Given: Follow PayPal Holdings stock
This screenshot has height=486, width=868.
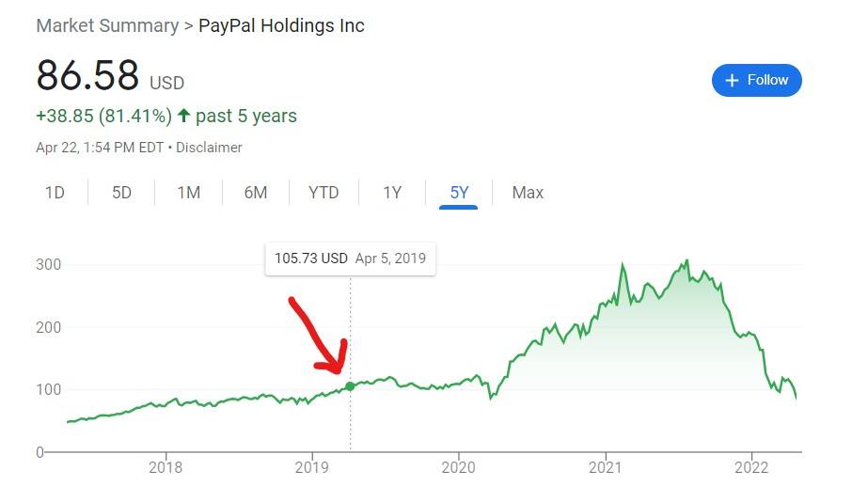Looking at the screenshot, I should pyautogui.click(x=757, y=80).
